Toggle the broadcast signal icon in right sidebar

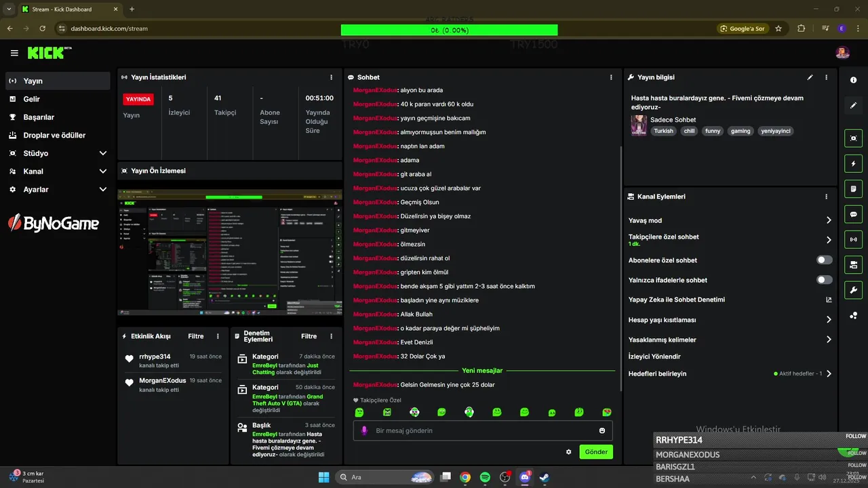coord(853,239)
